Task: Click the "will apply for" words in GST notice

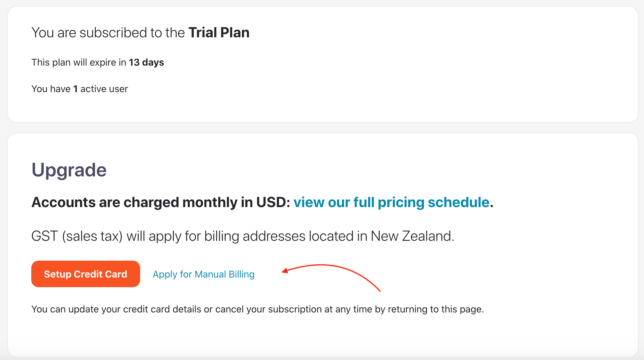Action: click(x=164, y=236)
